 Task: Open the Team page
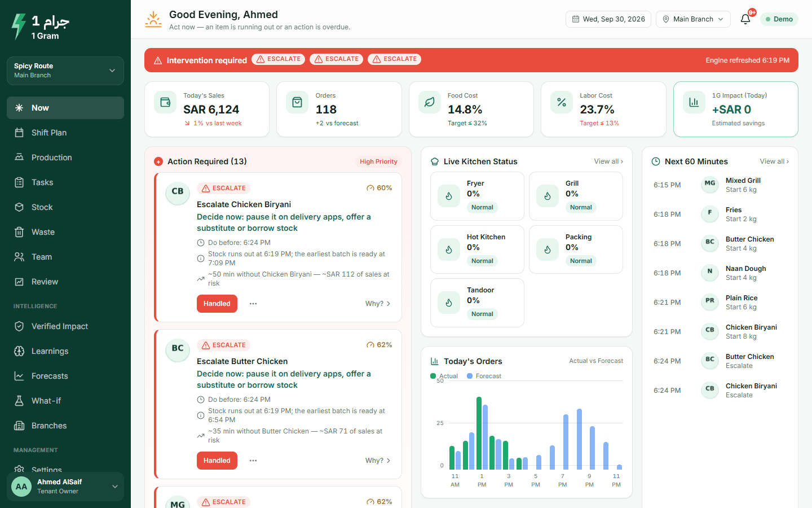[x=65, y=257]
